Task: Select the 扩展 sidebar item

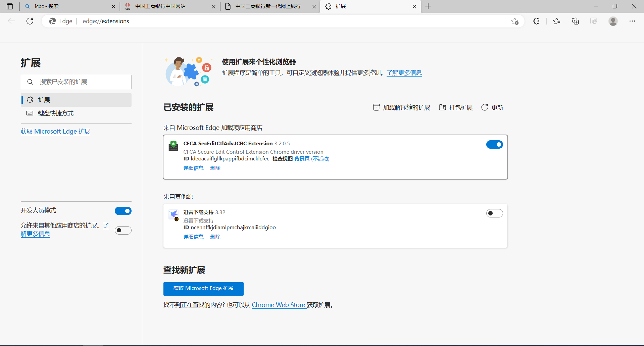Action: [76, 100]
